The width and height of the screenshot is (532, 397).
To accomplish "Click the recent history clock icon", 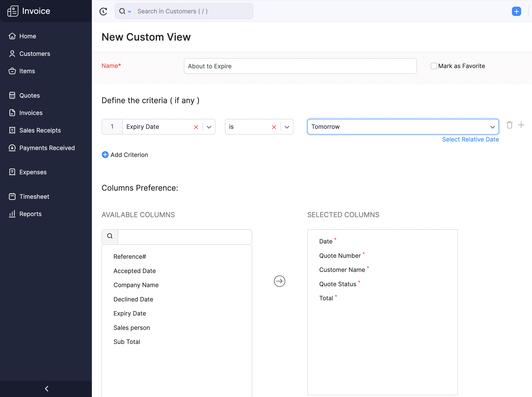I will pos(103,11).
